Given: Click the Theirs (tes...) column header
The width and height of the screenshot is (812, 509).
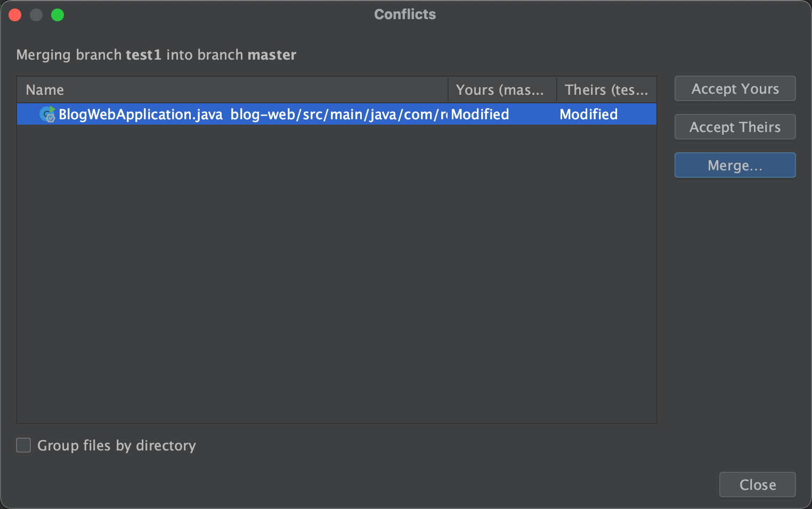Looking at the screenshot, I should tap(606, 90).
